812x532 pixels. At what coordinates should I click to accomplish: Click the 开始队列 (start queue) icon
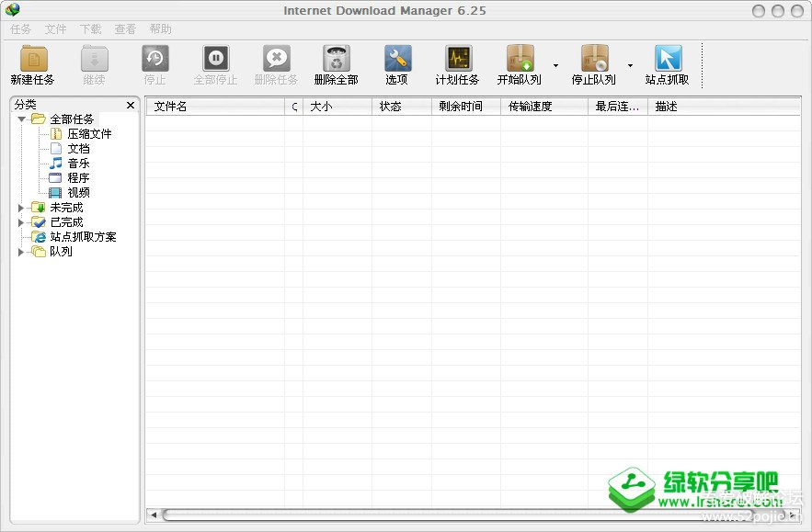coord(520,62)
